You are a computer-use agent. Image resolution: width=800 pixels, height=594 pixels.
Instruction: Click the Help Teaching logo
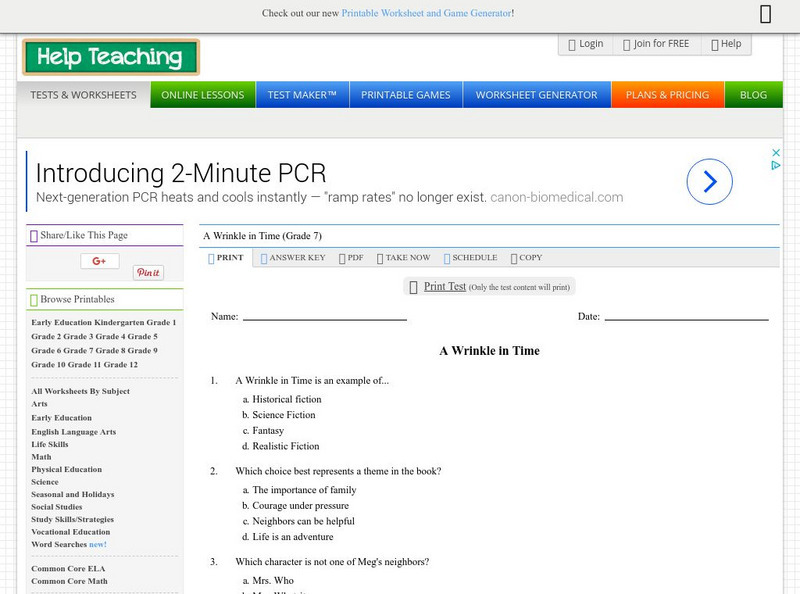click(111, 57)
